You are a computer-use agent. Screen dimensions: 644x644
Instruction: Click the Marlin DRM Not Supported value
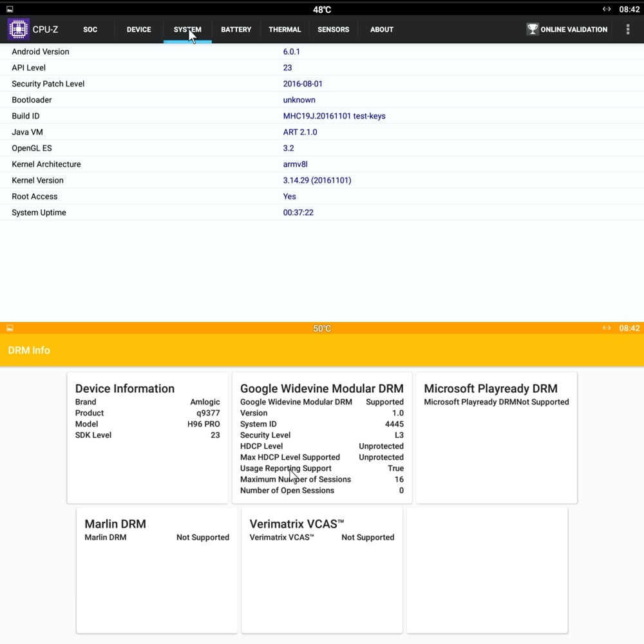coord(202,538)
